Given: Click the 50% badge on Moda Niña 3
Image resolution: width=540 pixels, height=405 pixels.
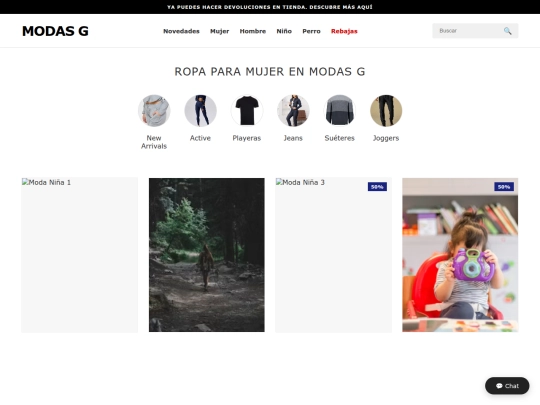Looking at the screenshot, I should tap(377, 187).
